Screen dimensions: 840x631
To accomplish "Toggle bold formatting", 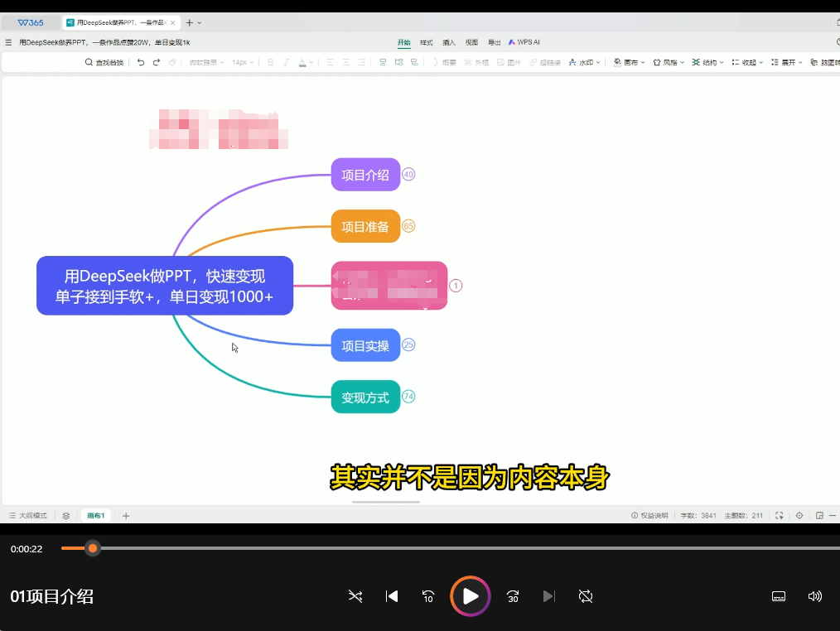I will pos(271,62).
